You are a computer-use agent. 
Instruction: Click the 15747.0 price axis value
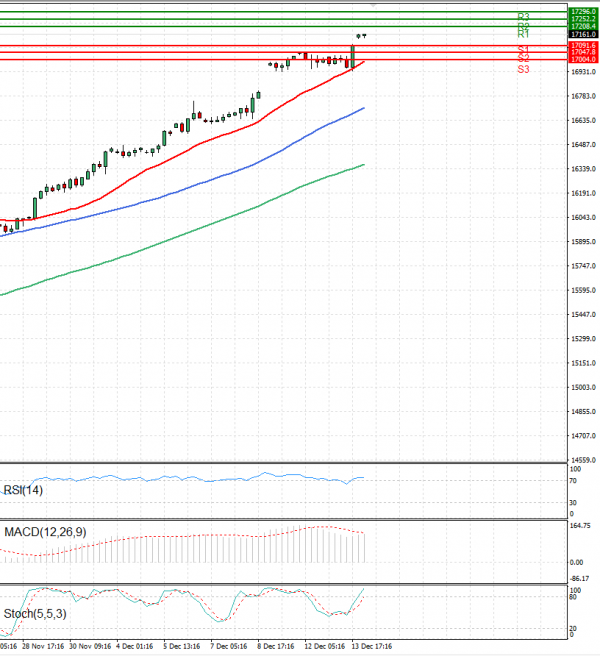(x=583, y=266)
